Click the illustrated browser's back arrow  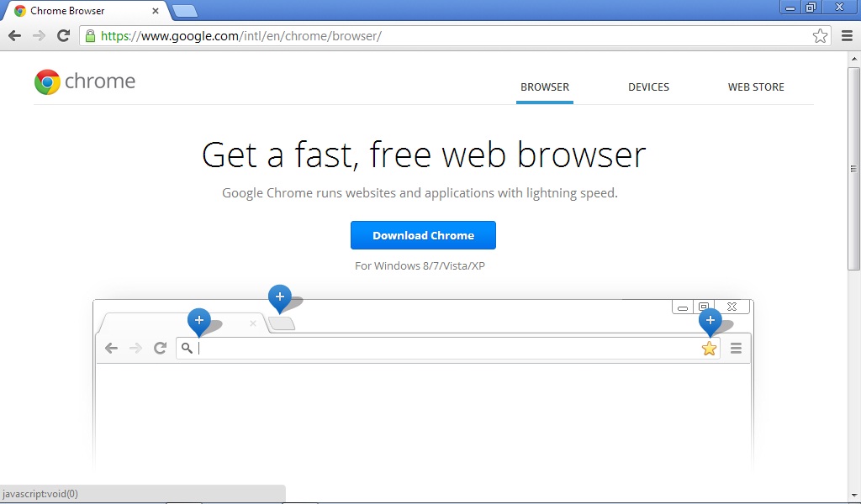coord(112,349)
